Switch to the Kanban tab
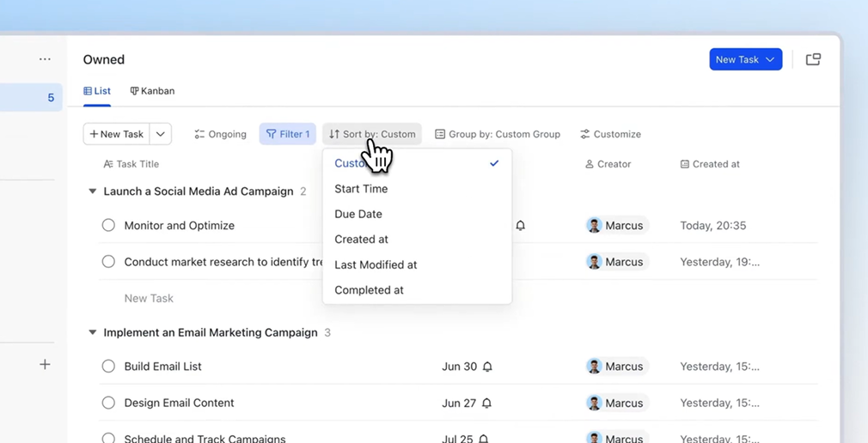Screen dimensions: 868x443 pyautogui.click(x=152, y=91)
